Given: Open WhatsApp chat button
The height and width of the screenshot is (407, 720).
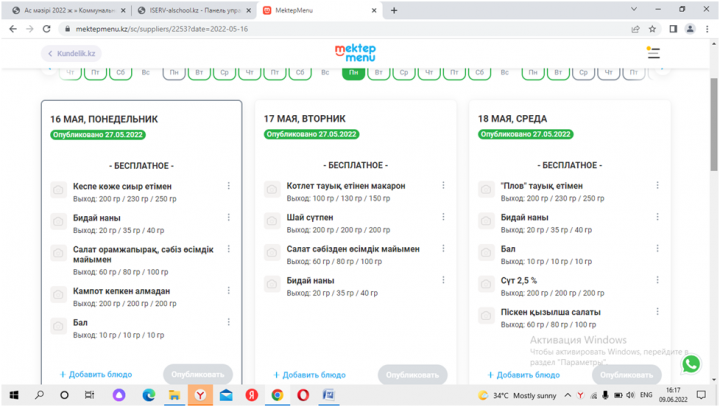Looking at the screenshot, I should [x=691, y=364].
